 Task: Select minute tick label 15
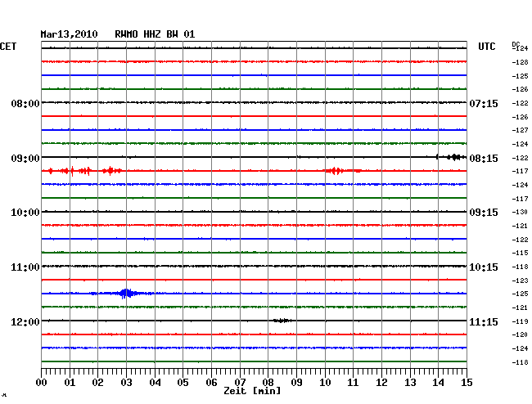click(467, 383)
